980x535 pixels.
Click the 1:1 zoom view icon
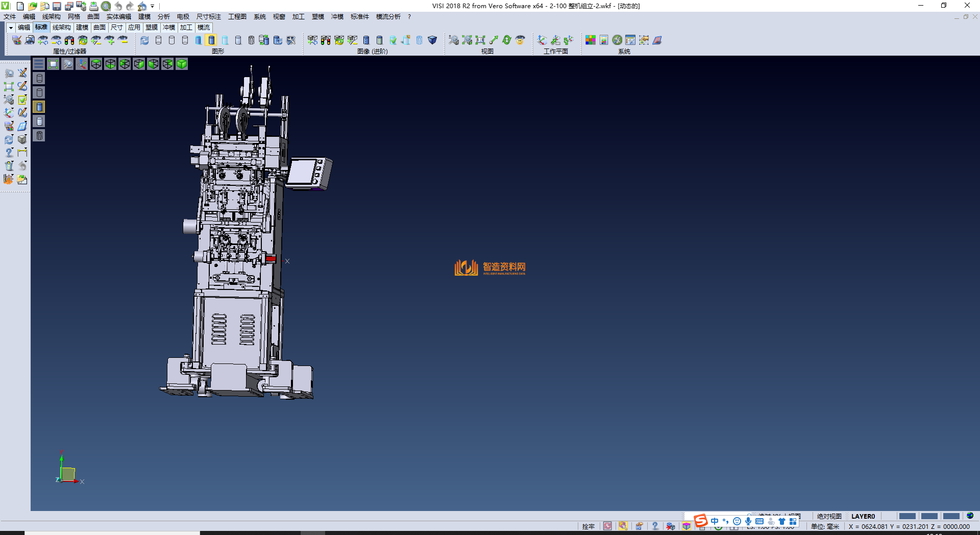(x=480, y=40)
